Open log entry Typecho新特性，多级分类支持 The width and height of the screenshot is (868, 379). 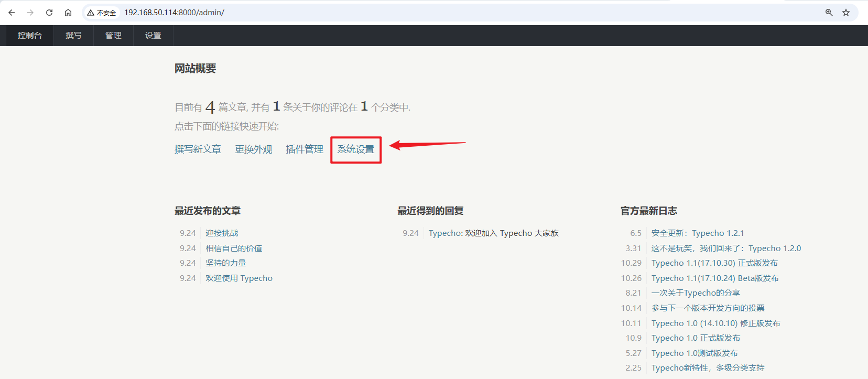point(708,368)
